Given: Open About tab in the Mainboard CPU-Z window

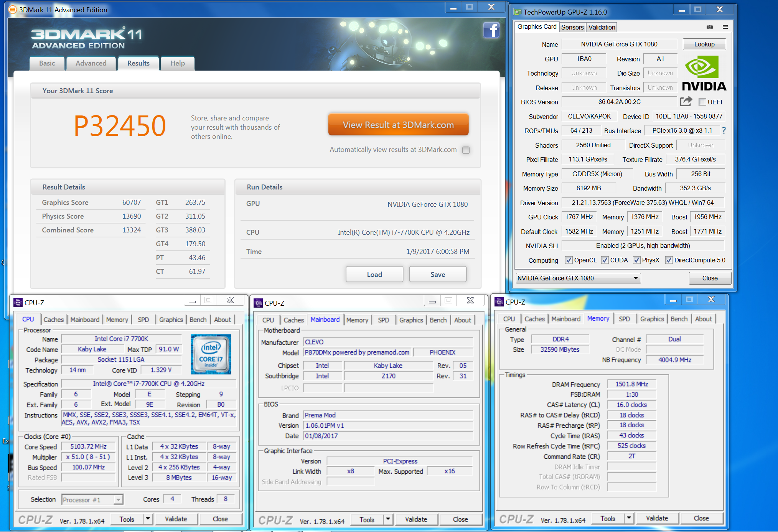Looking at the screenshot, I should pos(463,320).
